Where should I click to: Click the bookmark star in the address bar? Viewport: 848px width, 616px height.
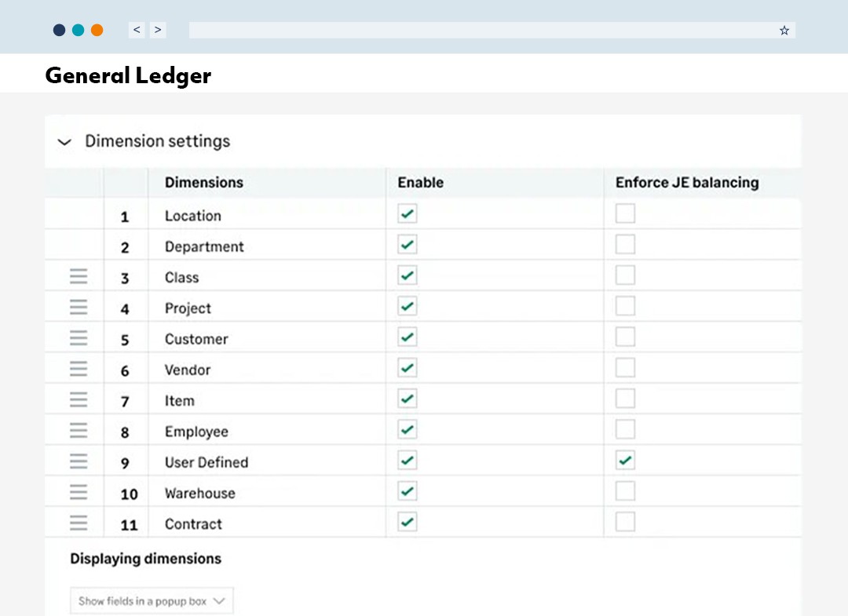[x=784, y=30]
